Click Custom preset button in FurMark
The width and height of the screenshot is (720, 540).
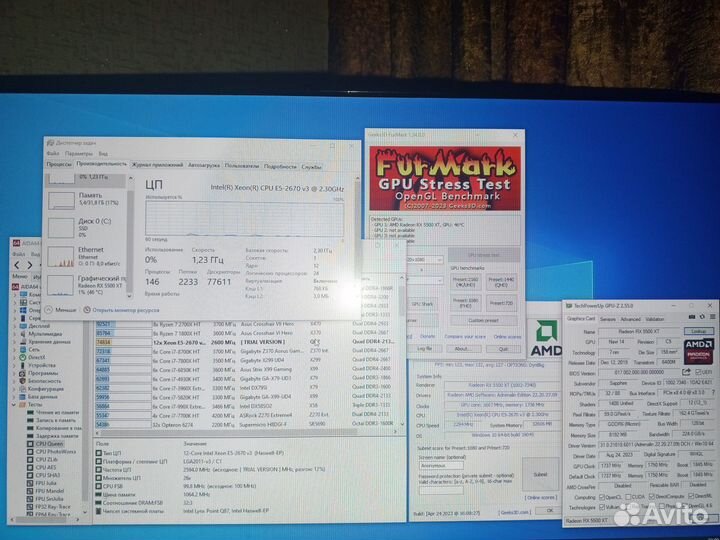pyautogui.click(x=484, y=320)
